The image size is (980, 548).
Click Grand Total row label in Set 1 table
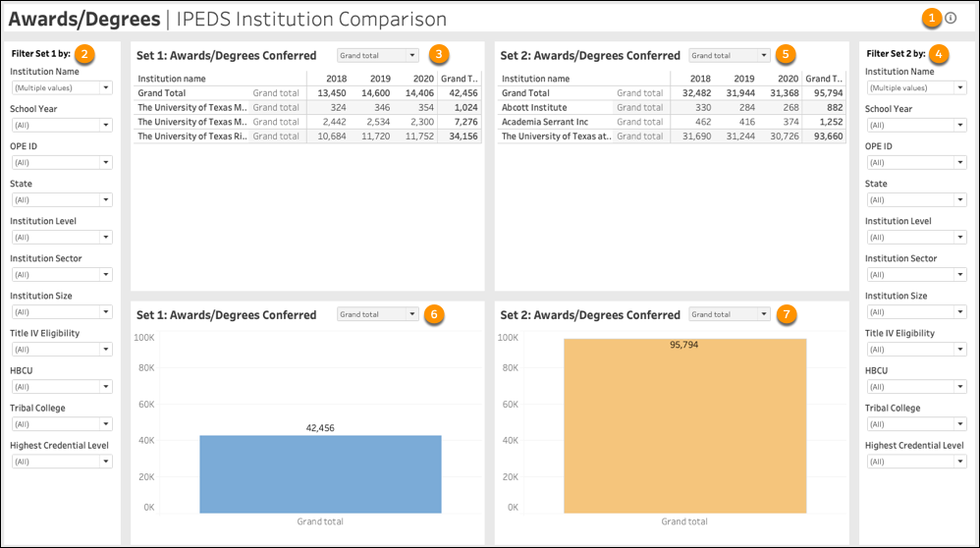tap(161, 93)
